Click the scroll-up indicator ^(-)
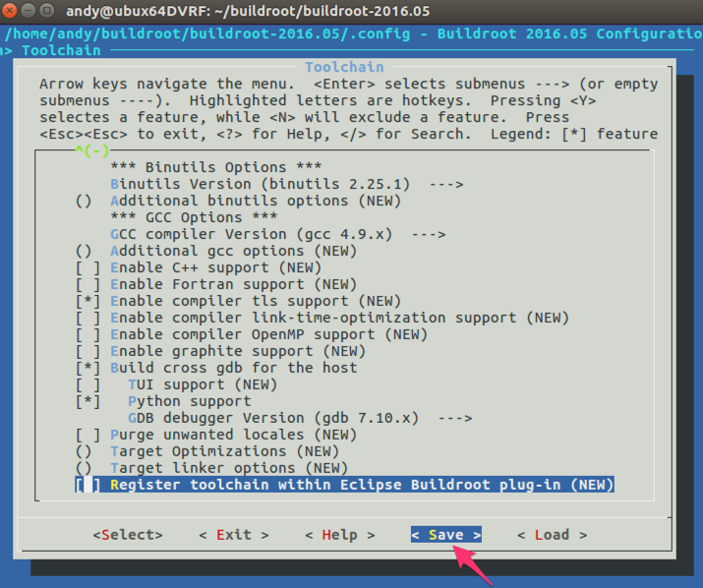 click(x=92, y=150)
